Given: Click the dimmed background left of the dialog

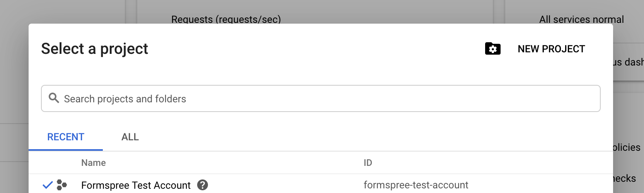Looking at the screenshot, I should 14,97.
